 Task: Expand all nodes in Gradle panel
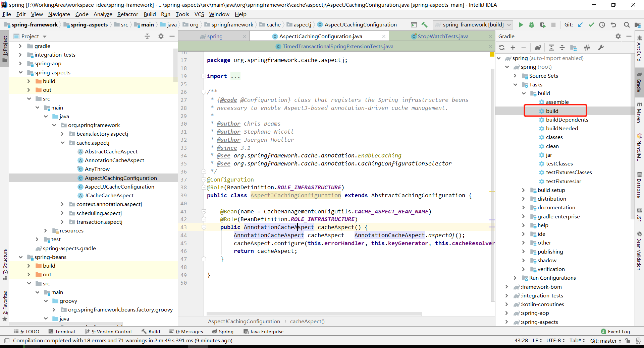(551, 48)
